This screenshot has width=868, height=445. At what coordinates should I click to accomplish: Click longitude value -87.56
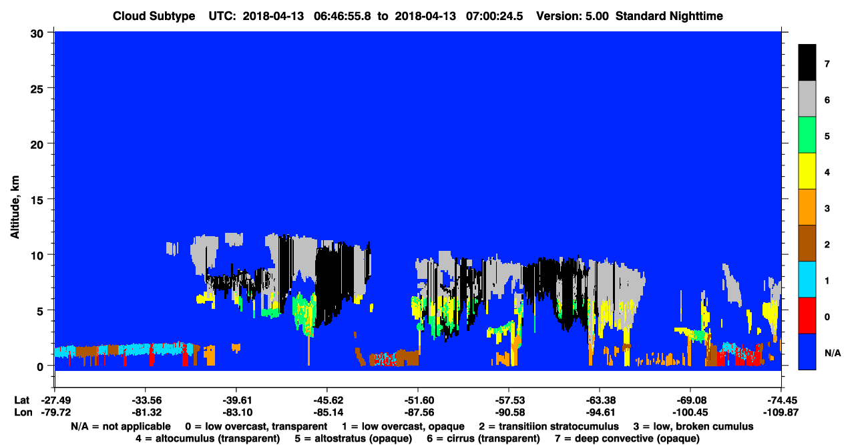[x=418, y=412]
